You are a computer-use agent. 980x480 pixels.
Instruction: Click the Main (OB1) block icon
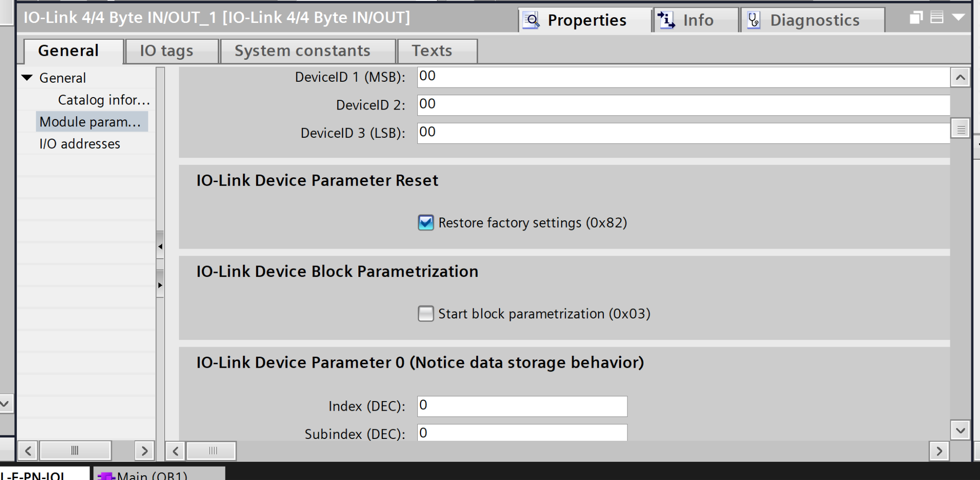point(106,476)
